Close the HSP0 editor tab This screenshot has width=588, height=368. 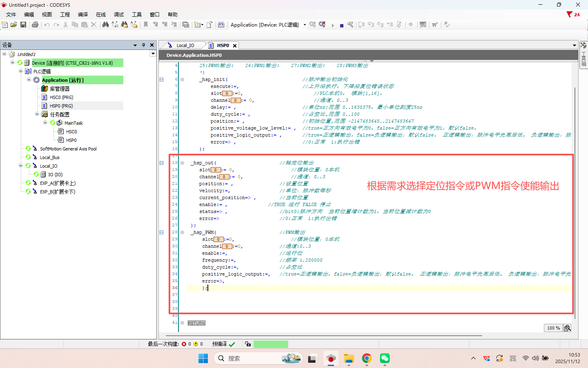235,46
